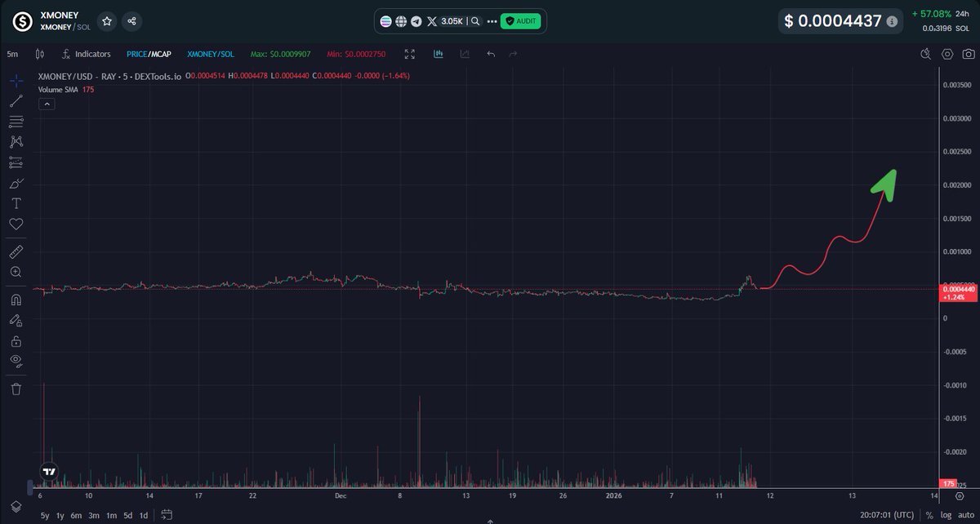
Task: Redo the chart action
Action: 513,54
